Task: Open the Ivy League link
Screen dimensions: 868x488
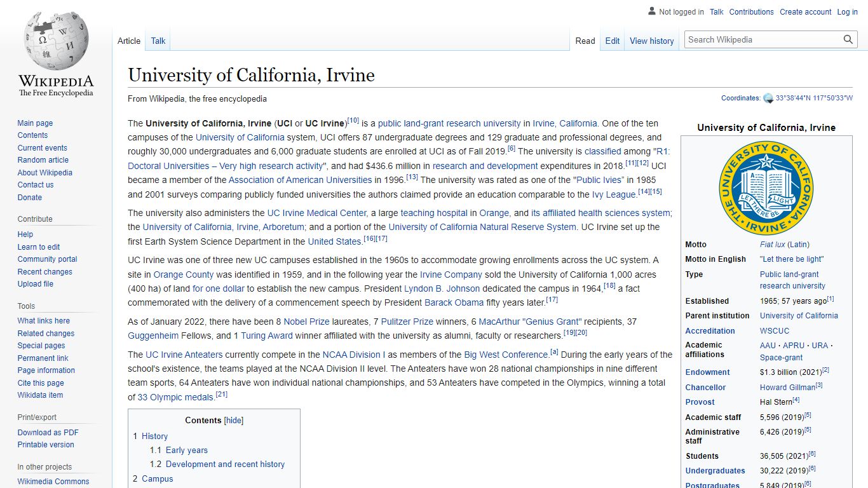Action: [614, 194]
